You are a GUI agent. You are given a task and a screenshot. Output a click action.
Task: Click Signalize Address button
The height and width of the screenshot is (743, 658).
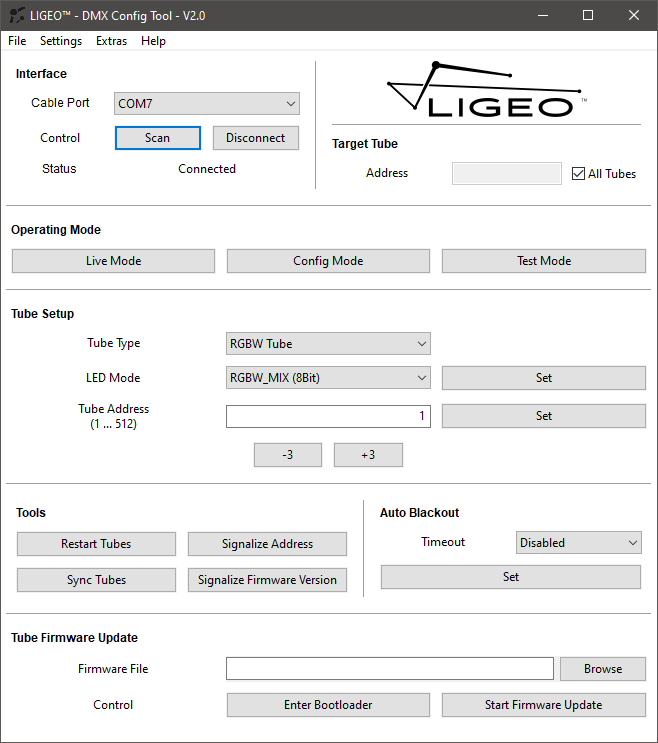267,544
